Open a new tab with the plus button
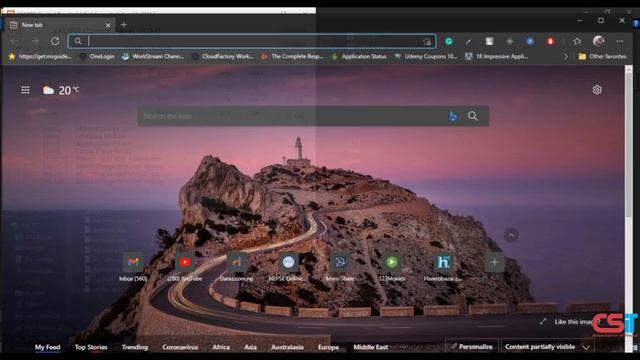Viewport: 640px width, 360px height. (124, 25)
